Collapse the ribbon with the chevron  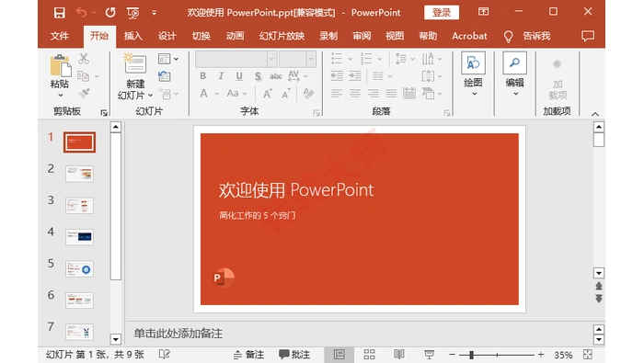click(x=595, y=114)
